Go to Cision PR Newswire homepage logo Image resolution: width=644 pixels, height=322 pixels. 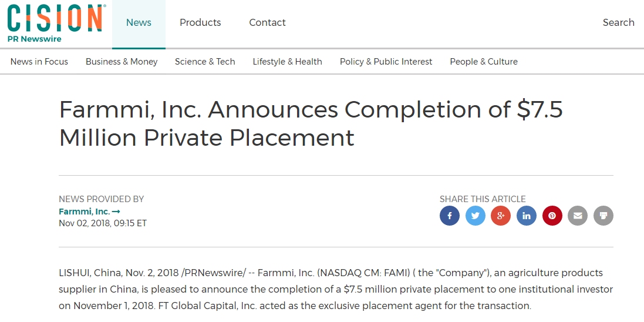click(55, 23)
